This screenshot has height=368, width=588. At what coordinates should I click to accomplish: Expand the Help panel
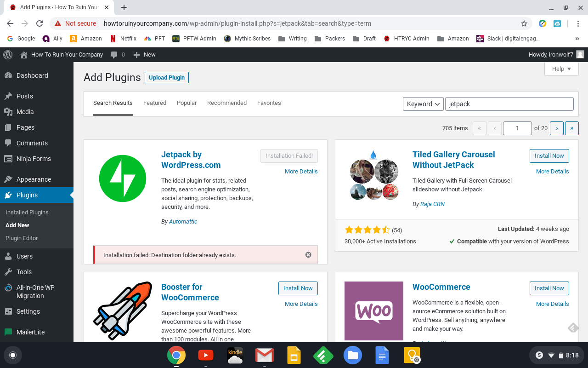(x=561, y=69)
